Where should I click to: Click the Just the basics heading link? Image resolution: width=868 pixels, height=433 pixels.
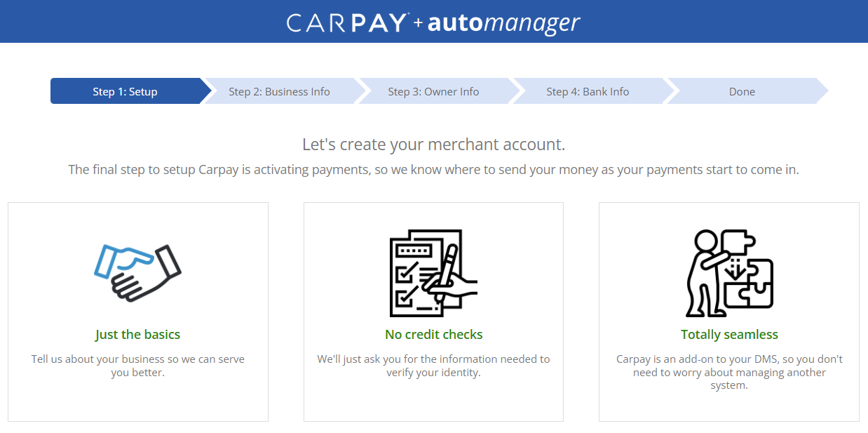(137, 335)
